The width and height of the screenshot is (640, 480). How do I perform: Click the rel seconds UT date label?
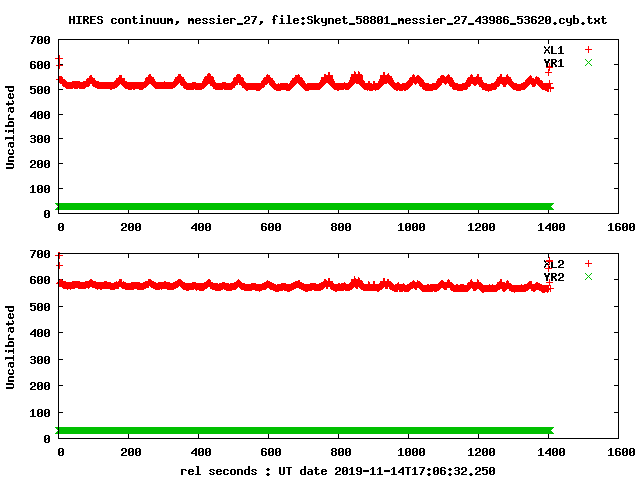pos(338,471)
